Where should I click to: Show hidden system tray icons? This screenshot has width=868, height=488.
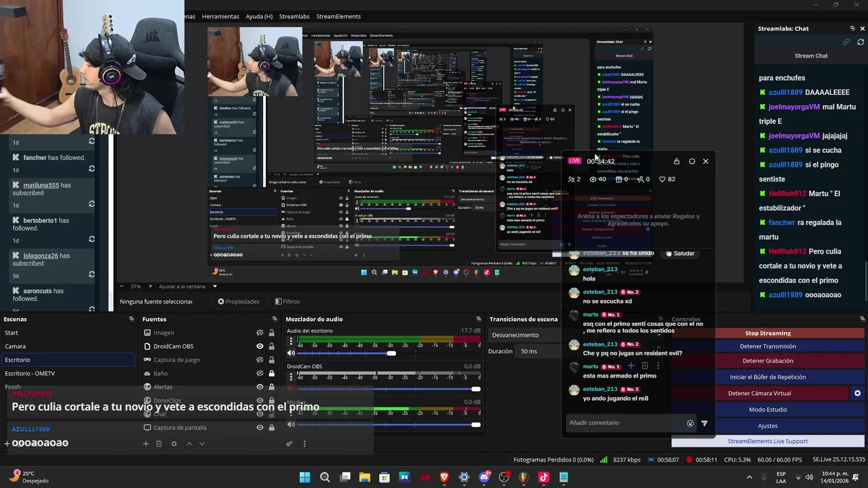coord(748,477)
